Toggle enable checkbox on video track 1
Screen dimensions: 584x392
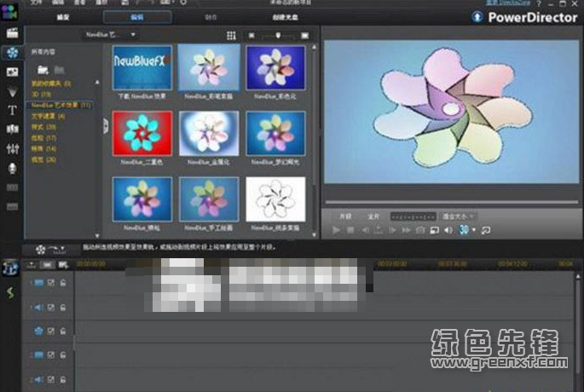click(51, 283)
